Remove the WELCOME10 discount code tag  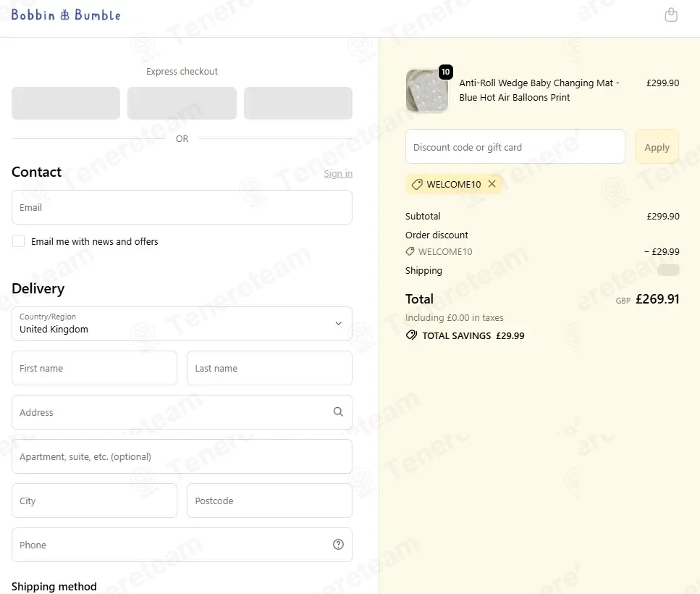pyautogui.click(x=492, y=184)
